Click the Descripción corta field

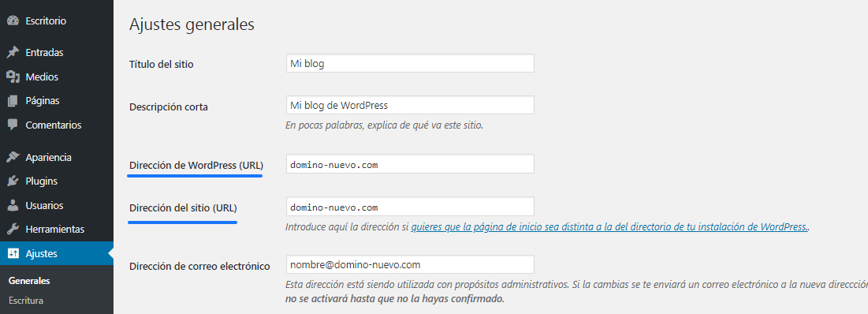(410, 105)
